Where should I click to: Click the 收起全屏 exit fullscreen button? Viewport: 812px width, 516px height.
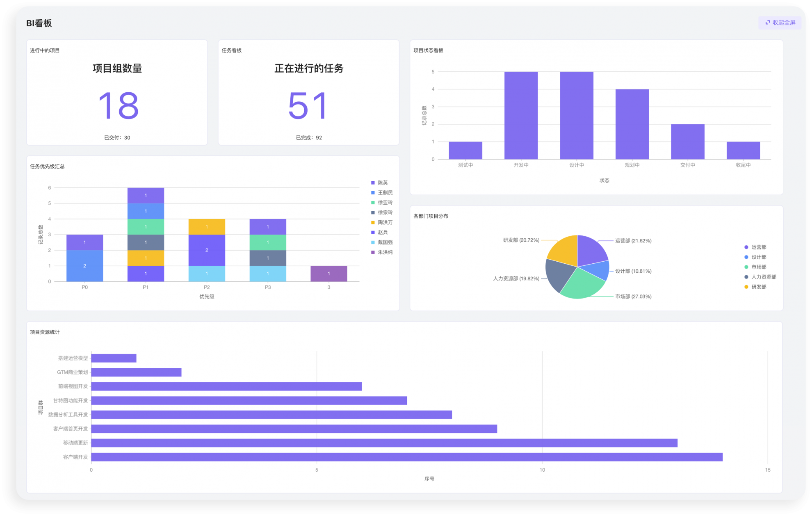(x=780, y=23)
